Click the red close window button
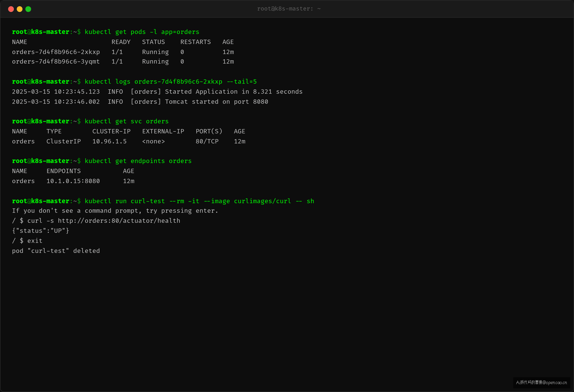 [11, 9]
